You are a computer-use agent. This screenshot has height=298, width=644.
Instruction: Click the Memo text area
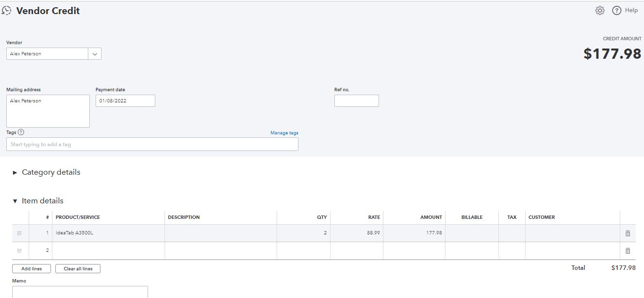(x=80, y=292)
